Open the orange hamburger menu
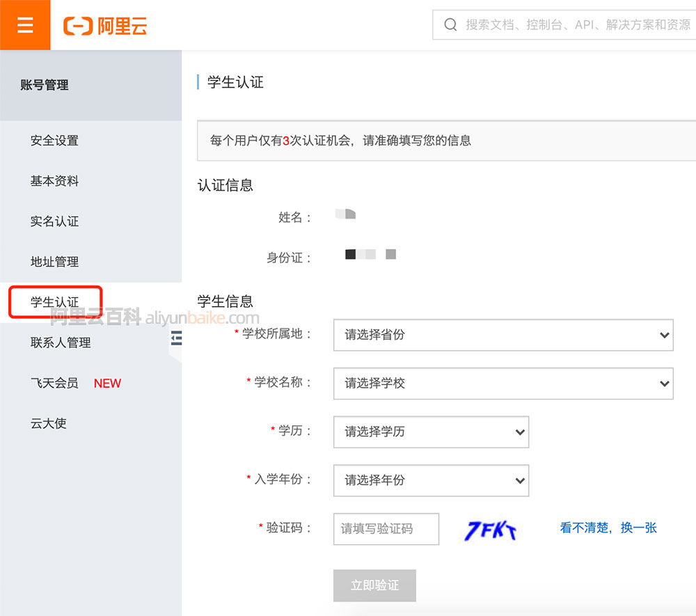Image resolution: width=696 pixels, height=616 pixels. (25, 25)
